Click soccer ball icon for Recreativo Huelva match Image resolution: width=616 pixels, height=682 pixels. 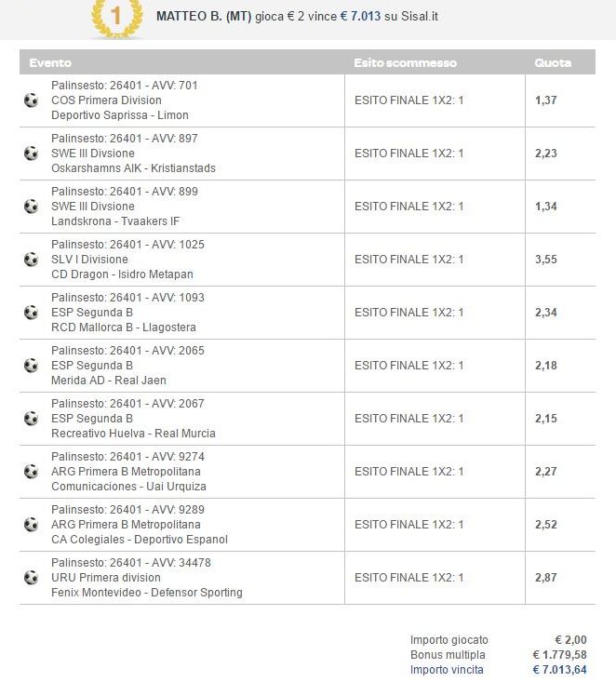click(31, 419)
